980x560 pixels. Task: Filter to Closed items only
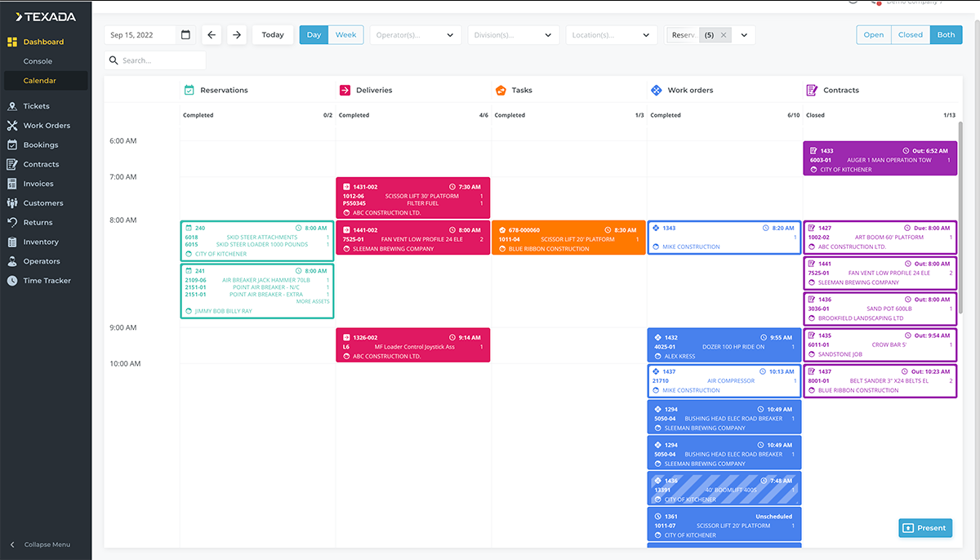click(910, 35)
